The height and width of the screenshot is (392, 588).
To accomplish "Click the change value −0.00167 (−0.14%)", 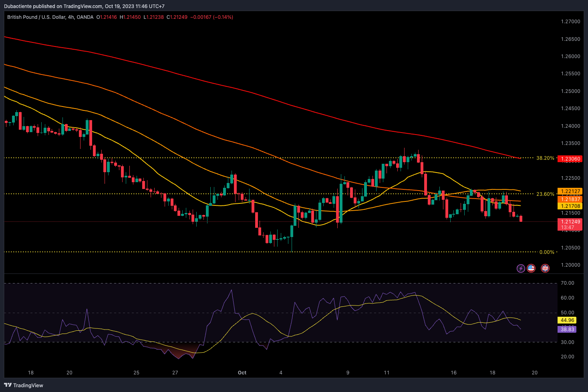I will pyautogui.click(x=211, y=17).
